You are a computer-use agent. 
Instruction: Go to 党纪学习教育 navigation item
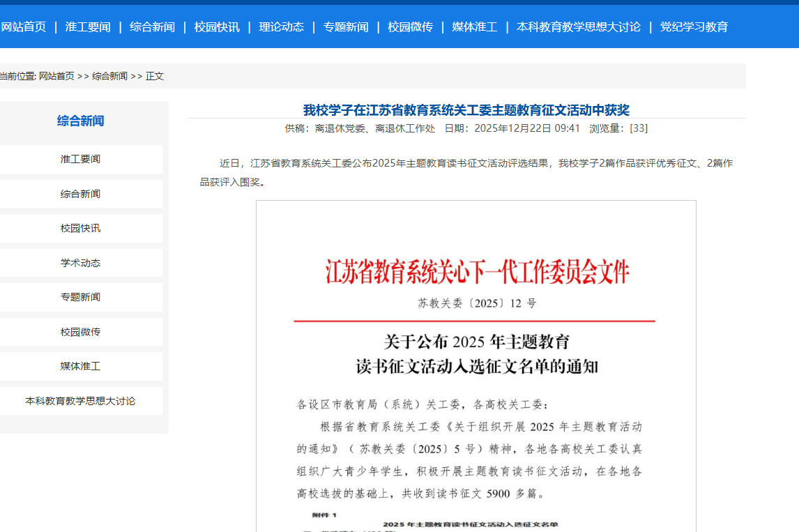694,27
